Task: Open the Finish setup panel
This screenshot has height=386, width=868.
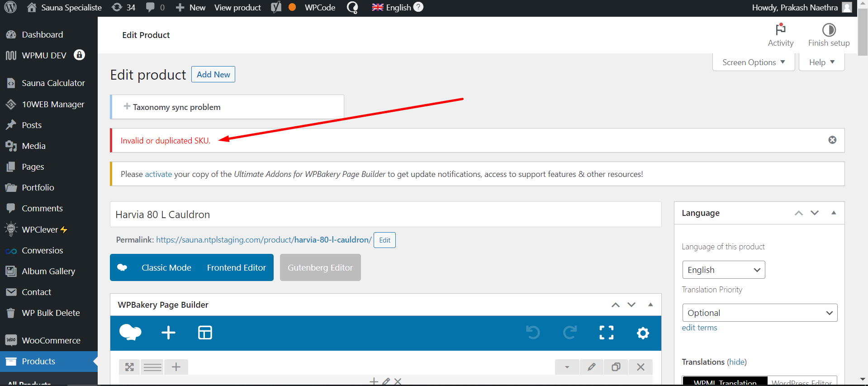Action: (829, 35)
